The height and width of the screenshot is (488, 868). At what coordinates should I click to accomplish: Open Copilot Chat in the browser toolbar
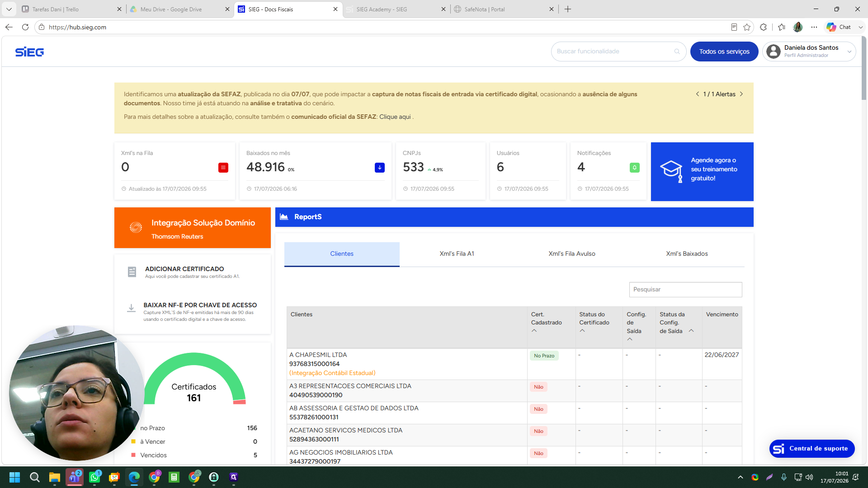pyautogui.click(x=839, y=27)
